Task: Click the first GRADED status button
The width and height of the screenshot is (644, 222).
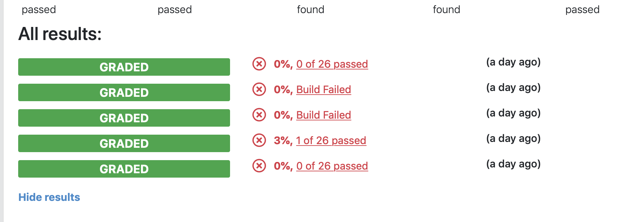Action: click(x=124, y=67)
